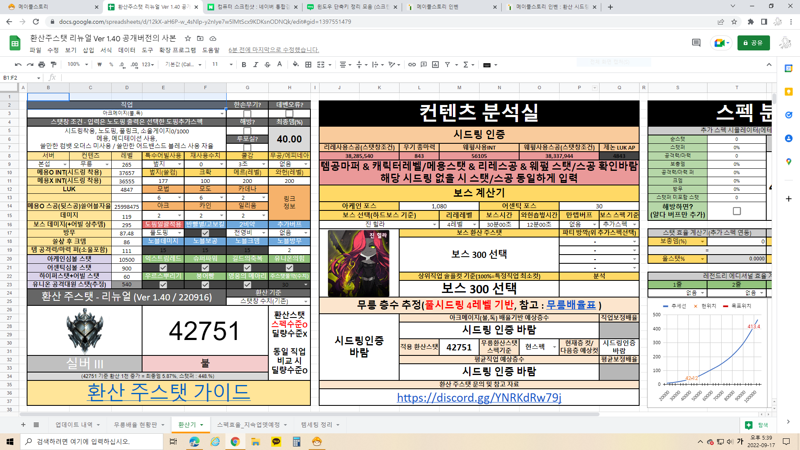Open the discord.gg invite link
This screenshot has height=450, width=800.
[x=479, y=397]
